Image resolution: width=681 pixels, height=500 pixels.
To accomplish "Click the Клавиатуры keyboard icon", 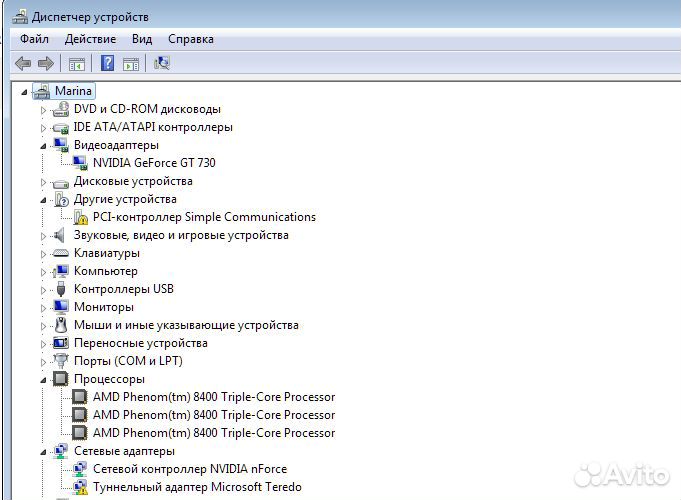I will [60, 253].
